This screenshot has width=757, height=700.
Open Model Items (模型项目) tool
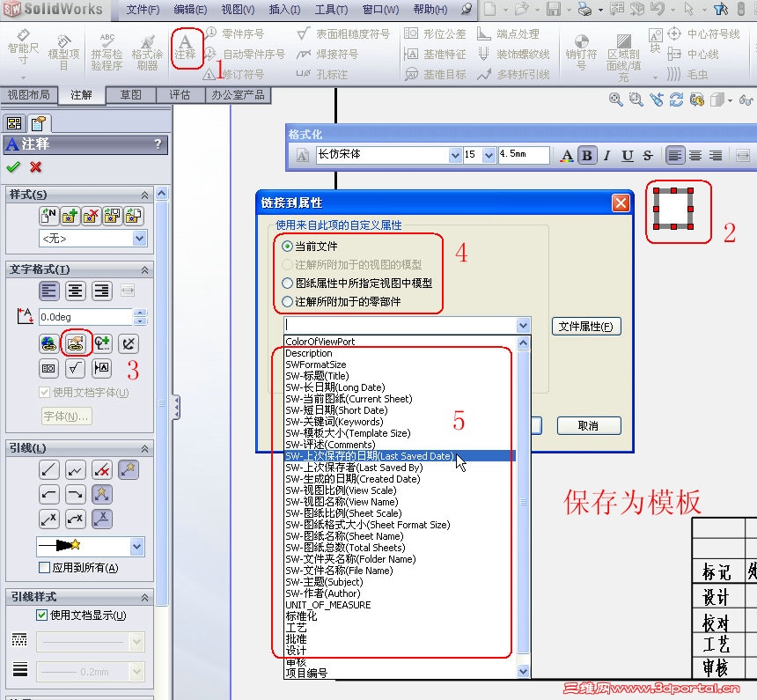coord(63,52)
